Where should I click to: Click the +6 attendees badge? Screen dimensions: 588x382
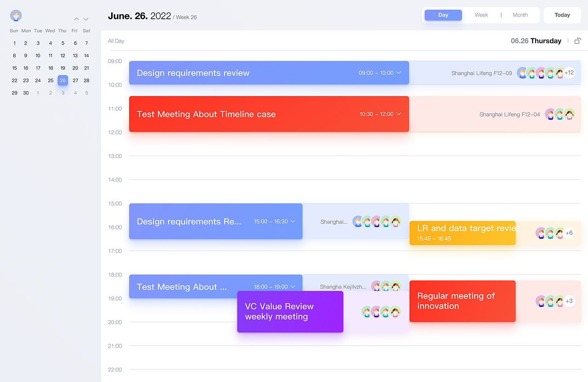point(569,233)
